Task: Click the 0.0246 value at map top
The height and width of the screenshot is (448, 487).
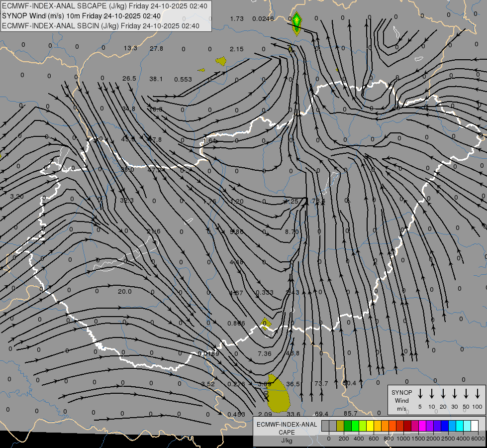Action: coord(263,18)
